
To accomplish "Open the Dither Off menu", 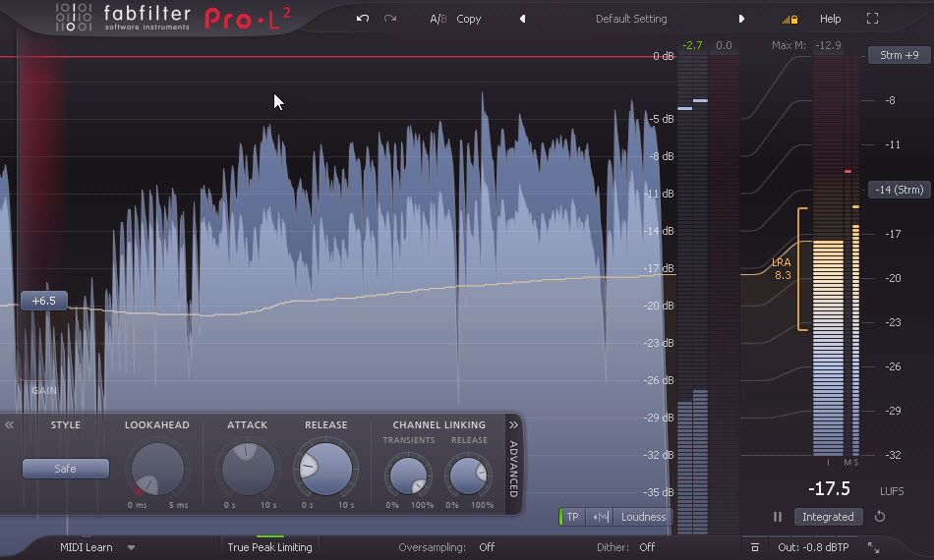I will pyautogui.click(x=647, y=547).
